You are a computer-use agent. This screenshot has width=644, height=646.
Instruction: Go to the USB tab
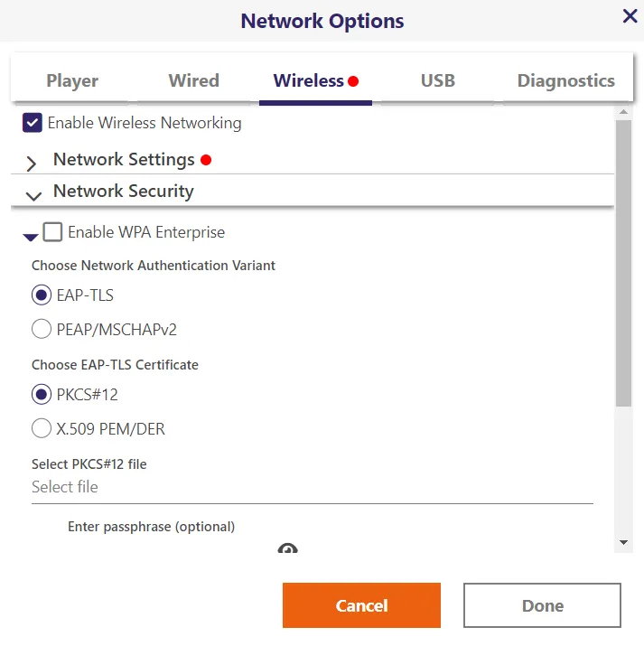438,80
